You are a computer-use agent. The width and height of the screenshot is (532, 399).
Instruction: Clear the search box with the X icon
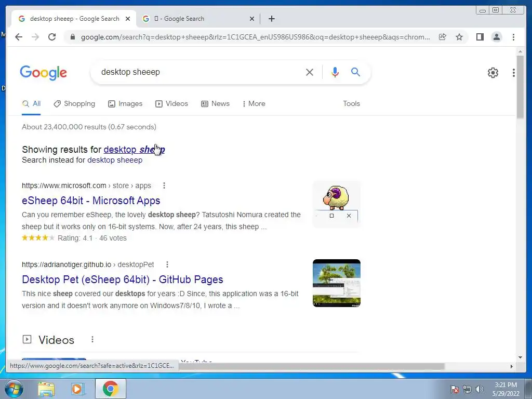click(x=310, y=72)
